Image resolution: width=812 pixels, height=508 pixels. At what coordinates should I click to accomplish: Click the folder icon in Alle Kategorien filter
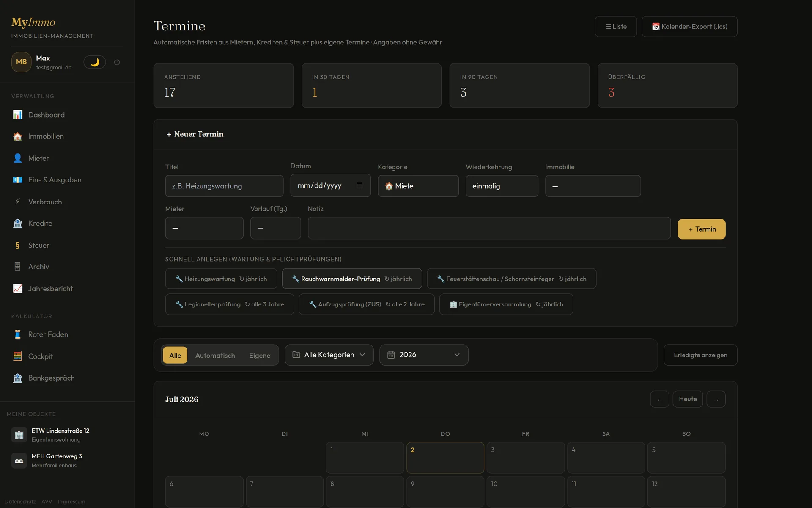(296, 355)
